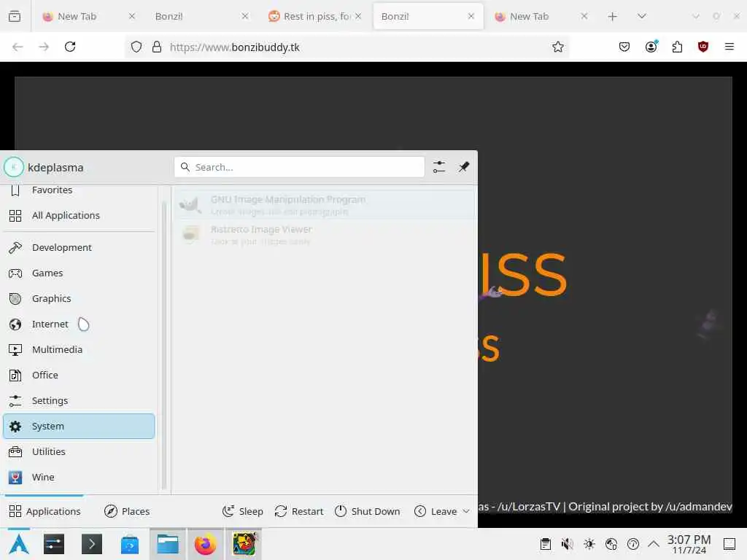747x560 pixels.
Task: Click the application launcher taskbar icon
Action: [x=18, y=544]
